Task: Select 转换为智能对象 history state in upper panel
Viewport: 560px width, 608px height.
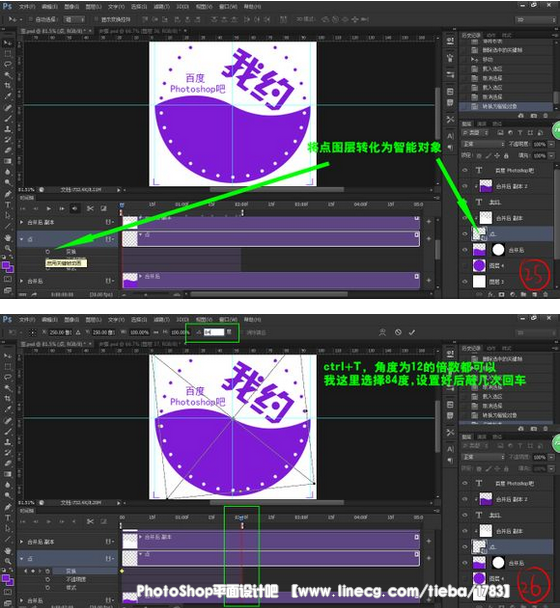Action: (x=506, y=106)
